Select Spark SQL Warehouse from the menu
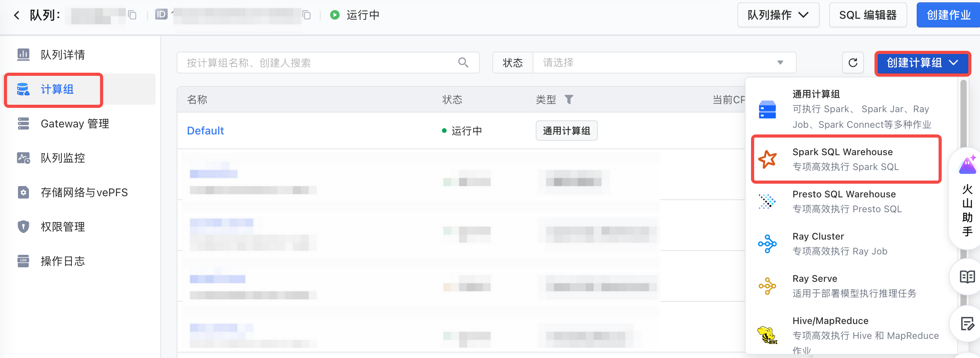 point(846,159)
